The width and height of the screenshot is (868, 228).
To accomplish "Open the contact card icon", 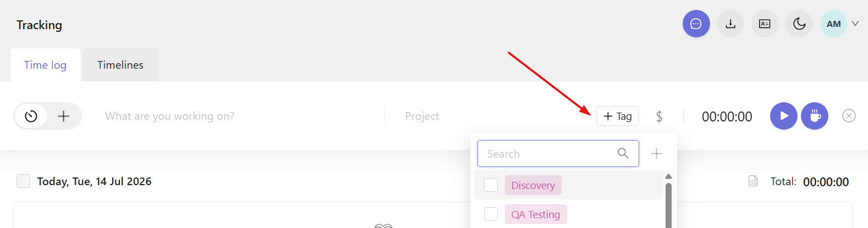I will [x=765, y=24].
